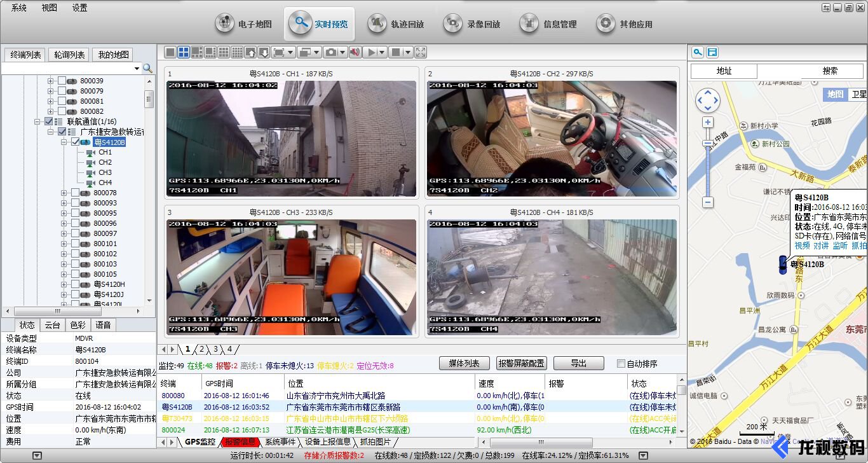
Task: Click the snapshot camera icon in the toolbar
Action: (x=331, y=52)
